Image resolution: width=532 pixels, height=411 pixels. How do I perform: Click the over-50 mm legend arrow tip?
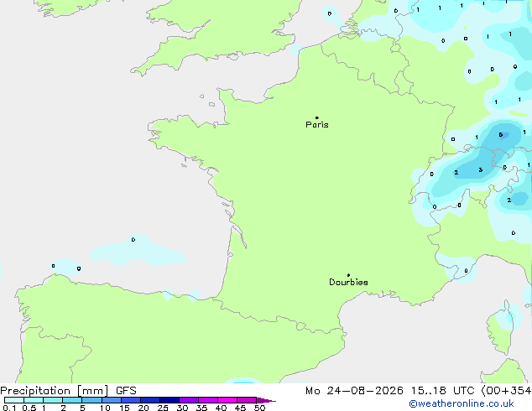[x=266, y=400]
